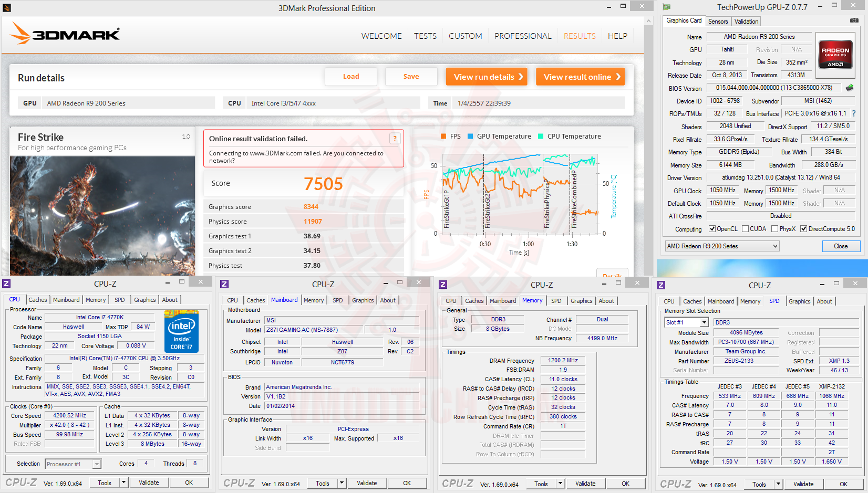Toggle the CUDA checkbox in GPU-Z
The width and height of the screenshot is (868, 493).
click(745, 229)
